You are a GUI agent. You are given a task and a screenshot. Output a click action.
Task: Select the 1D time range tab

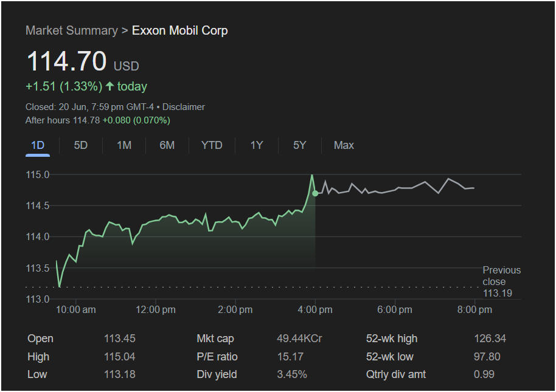point(38,145)
